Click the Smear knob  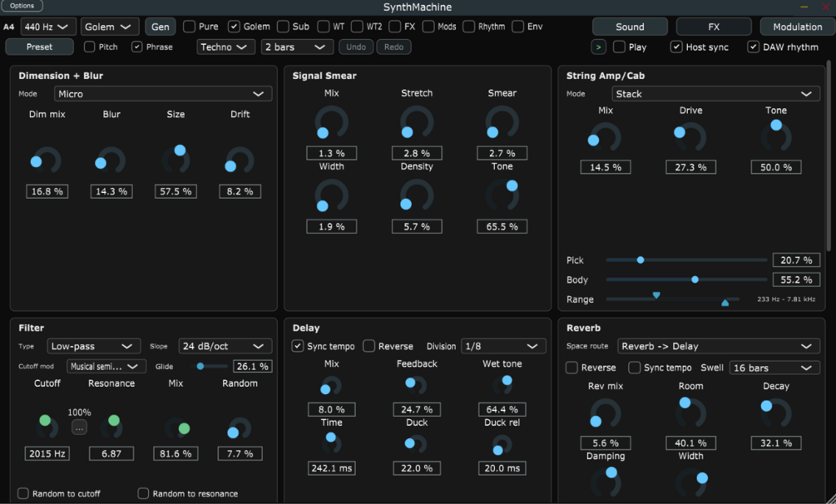502,122
